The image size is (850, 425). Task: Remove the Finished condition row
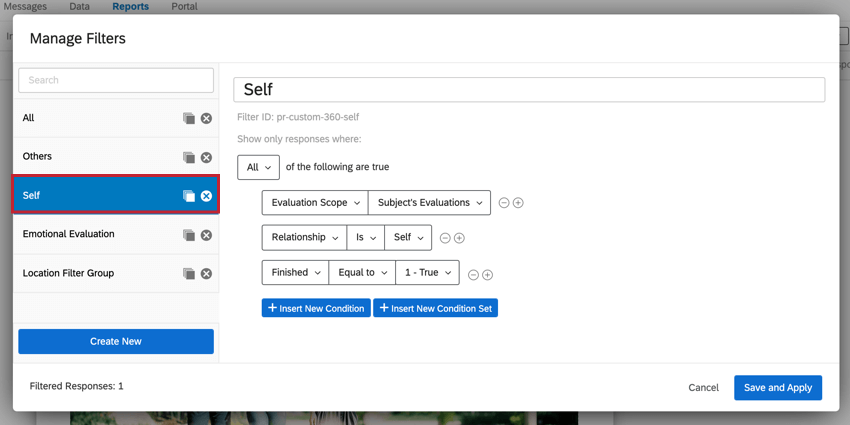point(474,274)
